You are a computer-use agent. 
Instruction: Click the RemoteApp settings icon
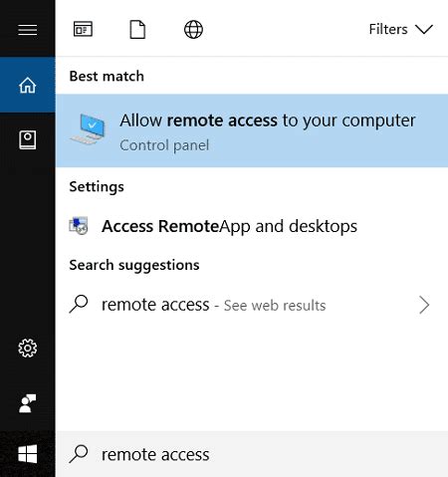tap(79, 226)
